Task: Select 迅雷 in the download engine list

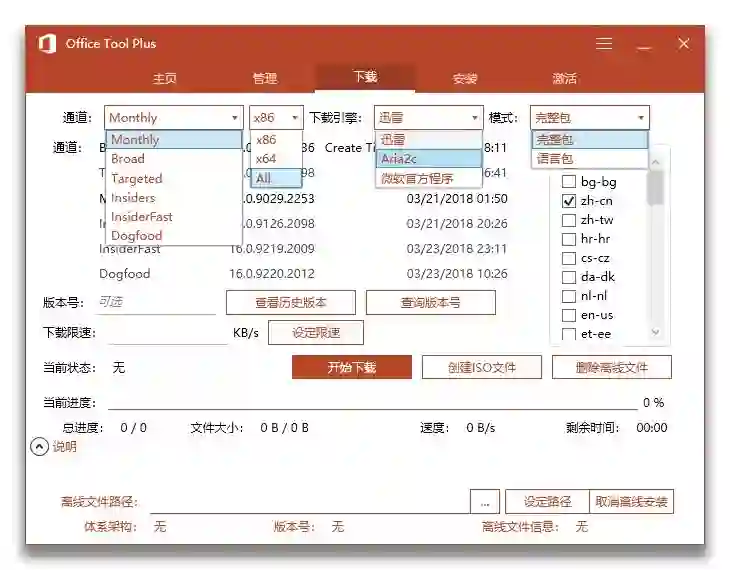Action: click(428, 139)
